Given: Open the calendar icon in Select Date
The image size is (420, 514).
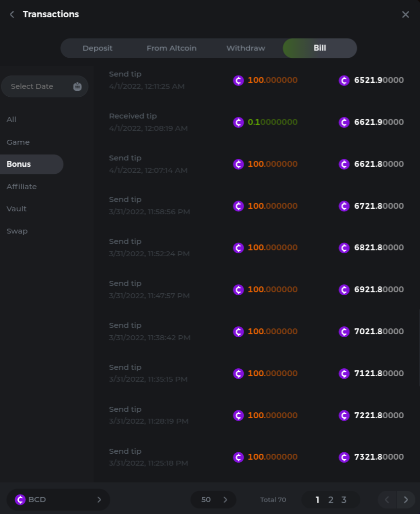Looking at the screenshot, I should pyautogui.click(x=77, y=86).
